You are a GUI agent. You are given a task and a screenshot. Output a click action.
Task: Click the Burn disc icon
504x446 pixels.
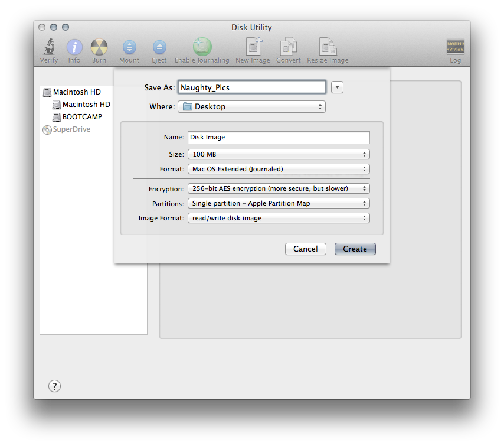coord(99,47)
